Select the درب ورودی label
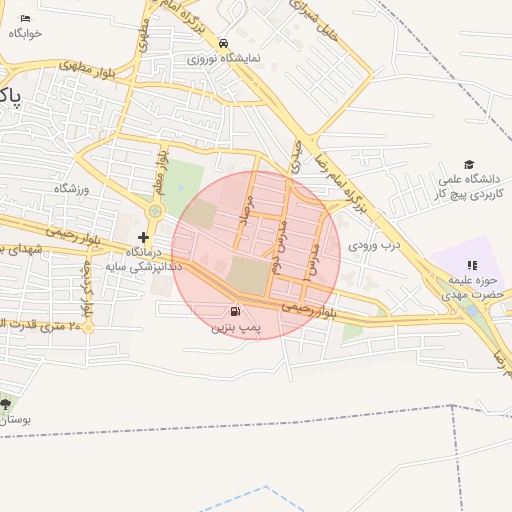 [374, 246]
